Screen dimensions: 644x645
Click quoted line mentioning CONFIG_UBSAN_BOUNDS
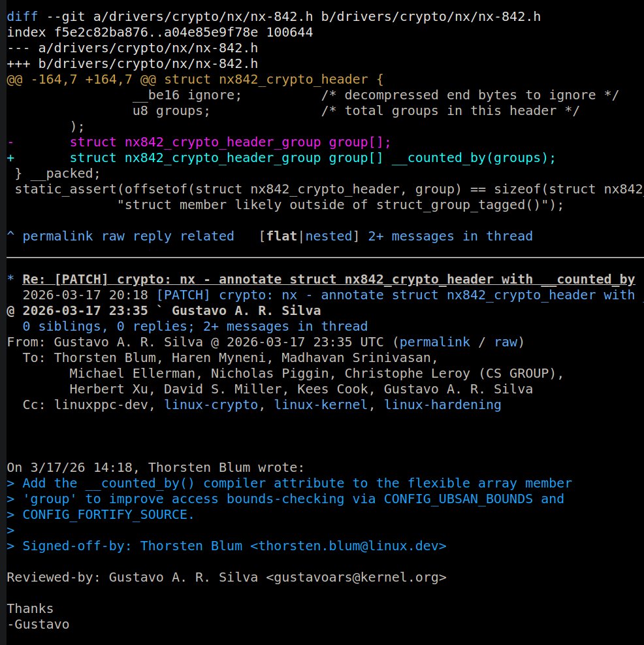(x=285, y=499)
